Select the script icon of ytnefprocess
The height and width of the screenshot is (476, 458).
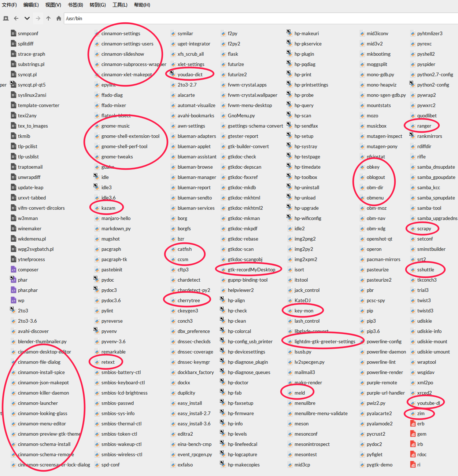click(x=14, y=259)
